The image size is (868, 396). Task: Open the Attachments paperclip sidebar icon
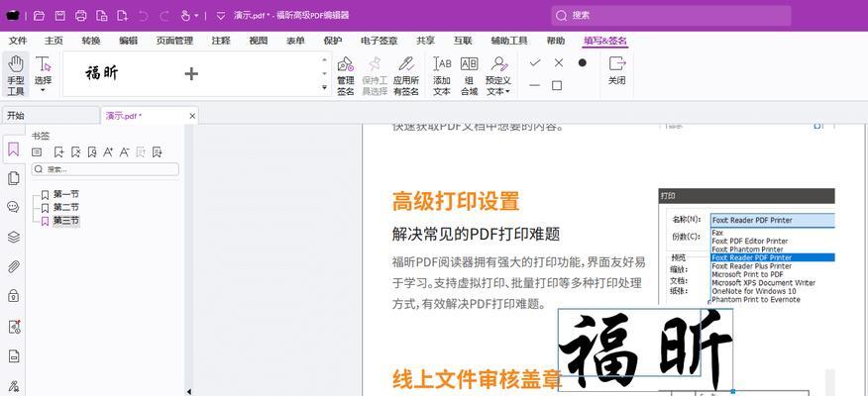13,266
